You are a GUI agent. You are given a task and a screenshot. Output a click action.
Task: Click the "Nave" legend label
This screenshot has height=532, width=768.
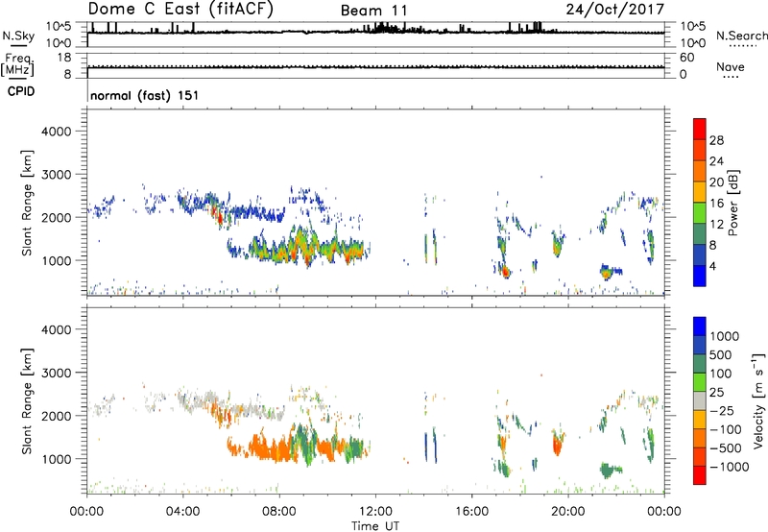tap(731, 66)
